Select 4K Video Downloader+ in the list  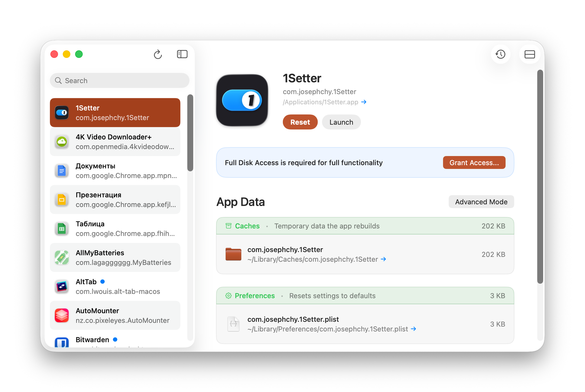click(115, 142)
